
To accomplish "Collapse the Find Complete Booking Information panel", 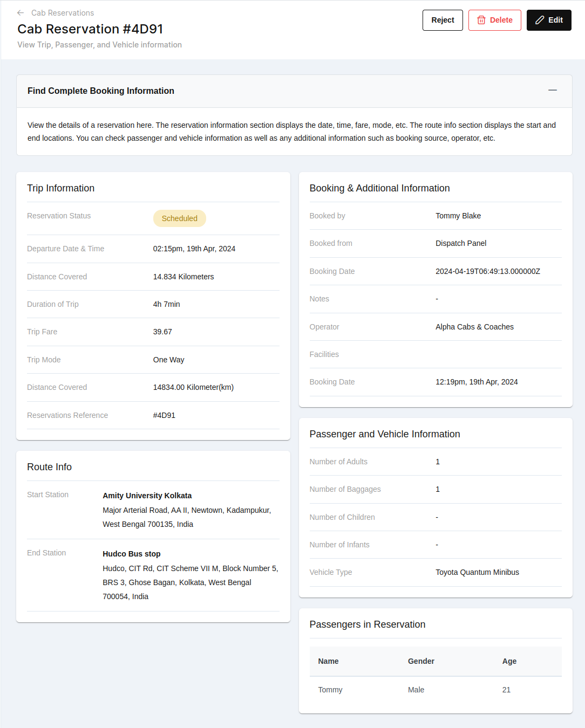I will click(x=552, y=91).
